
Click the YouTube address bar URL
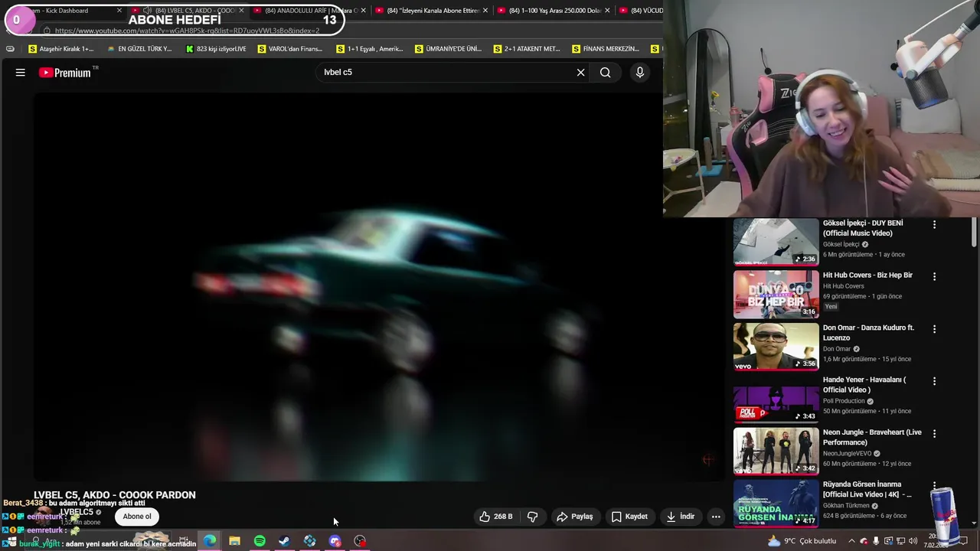[x=188, y=31]
